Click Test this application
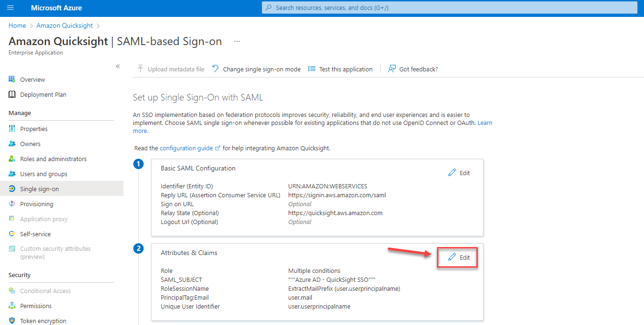Image resolution: width=644 pixels, height=325 pixels. tap(340, 69)
